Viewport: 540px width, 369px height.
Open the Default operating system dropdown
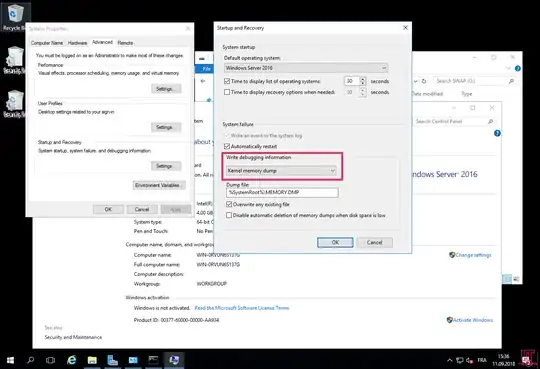point(306,68)
